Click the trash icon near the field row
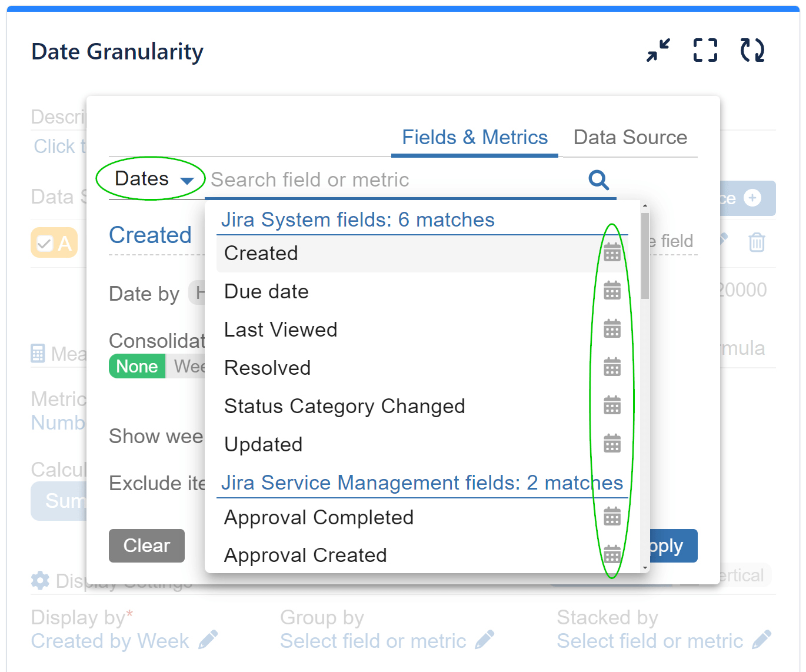The image size is (806, 672). 757,242
